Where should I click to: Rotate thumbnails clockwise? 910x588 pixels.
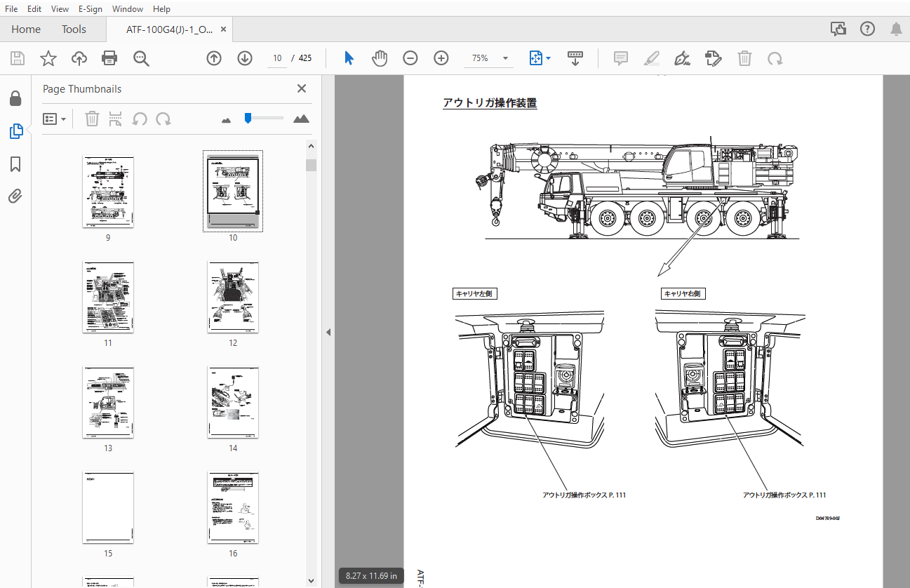(163, 119)
